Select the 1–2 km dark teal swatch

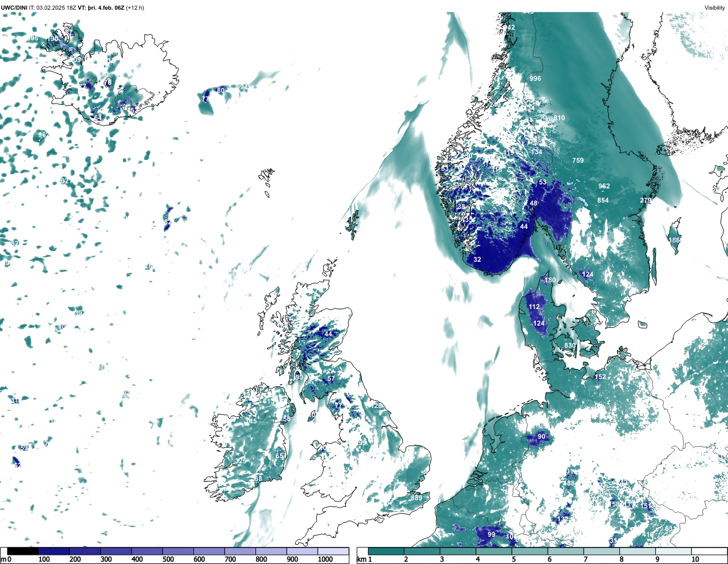click(x=386, y=551)
